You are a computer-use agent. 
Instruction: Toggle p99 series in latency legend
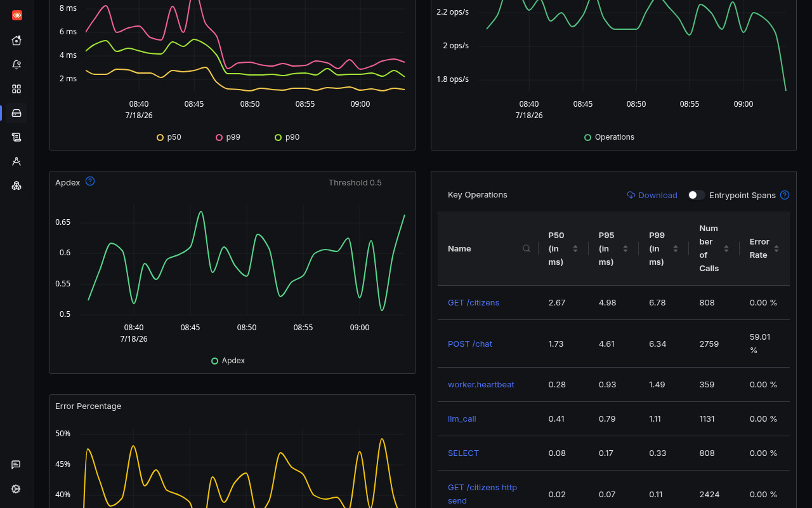pos(228,137)
